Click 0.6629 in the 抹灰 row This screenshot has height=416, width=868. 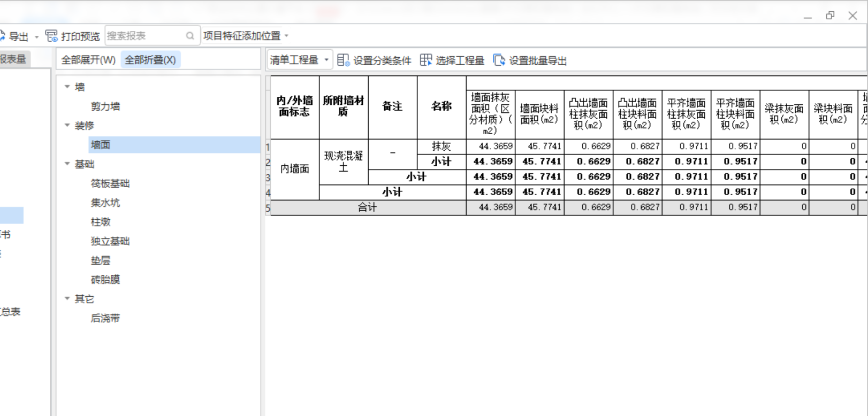(588, 147)
